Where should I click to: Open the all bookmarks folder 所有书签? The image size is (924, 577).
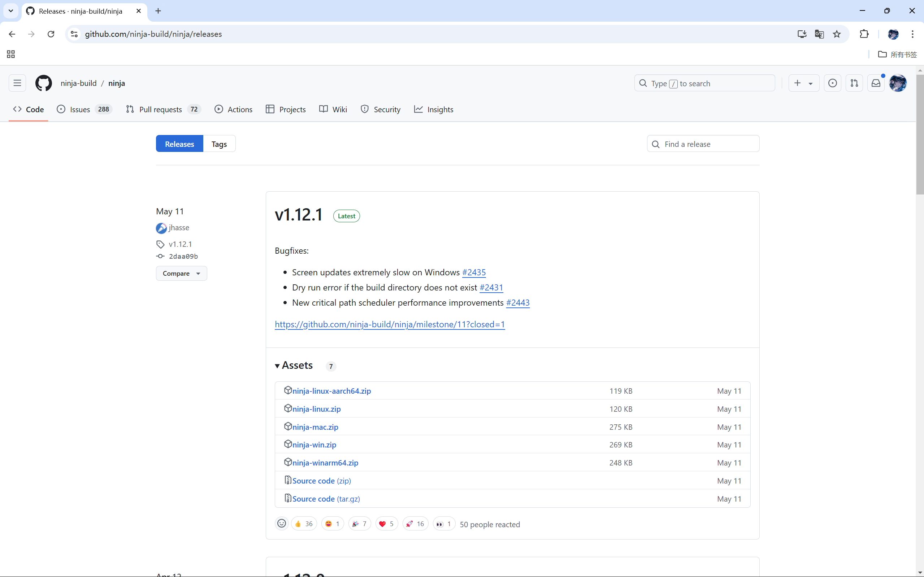897,54
